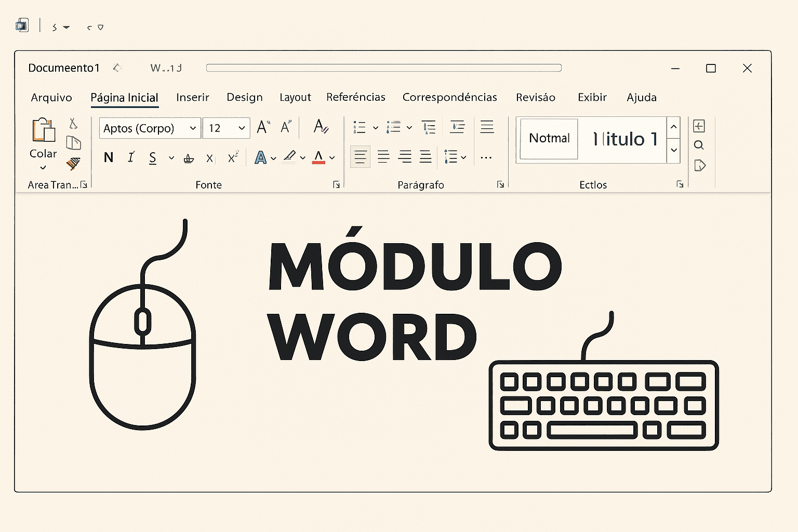Click the red font color button
798x532 pixels.
pos(318,157)
